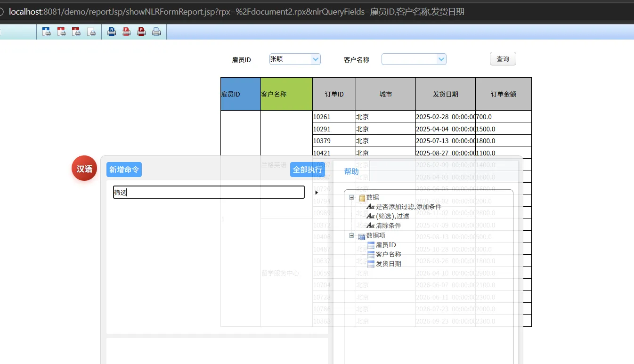Click the round red 汉语 language button
634x364 pixels.
pyautogui.click(x=84, y=168)
